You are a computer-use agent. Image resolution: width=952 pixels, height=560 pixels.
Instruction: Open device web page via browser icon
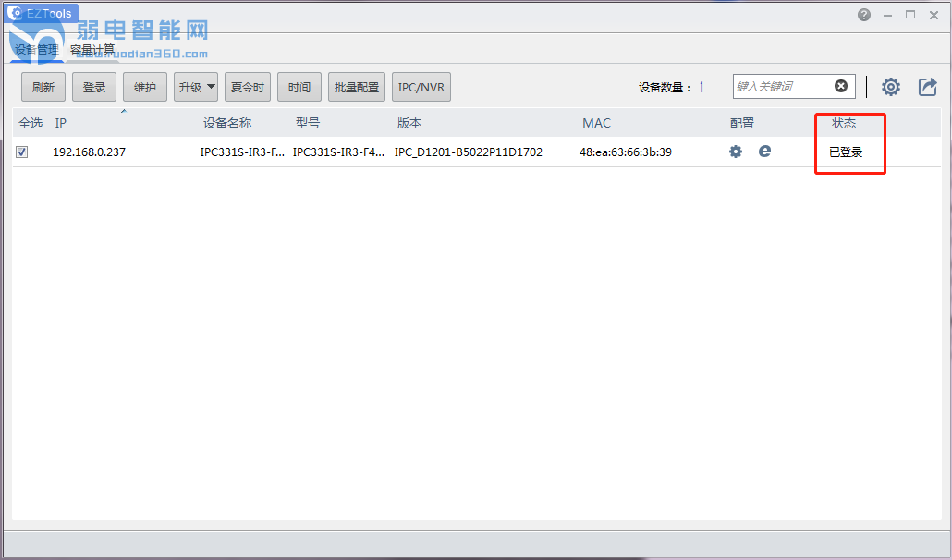(x=764, y=152)
